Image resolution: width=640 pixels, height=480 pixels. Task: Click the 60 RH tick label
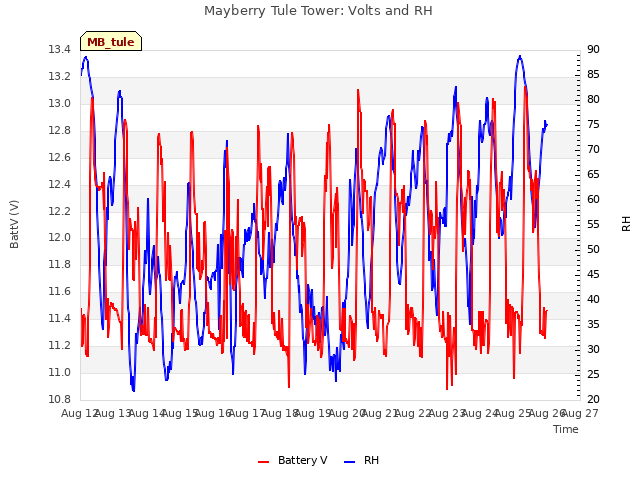[593, 200]
